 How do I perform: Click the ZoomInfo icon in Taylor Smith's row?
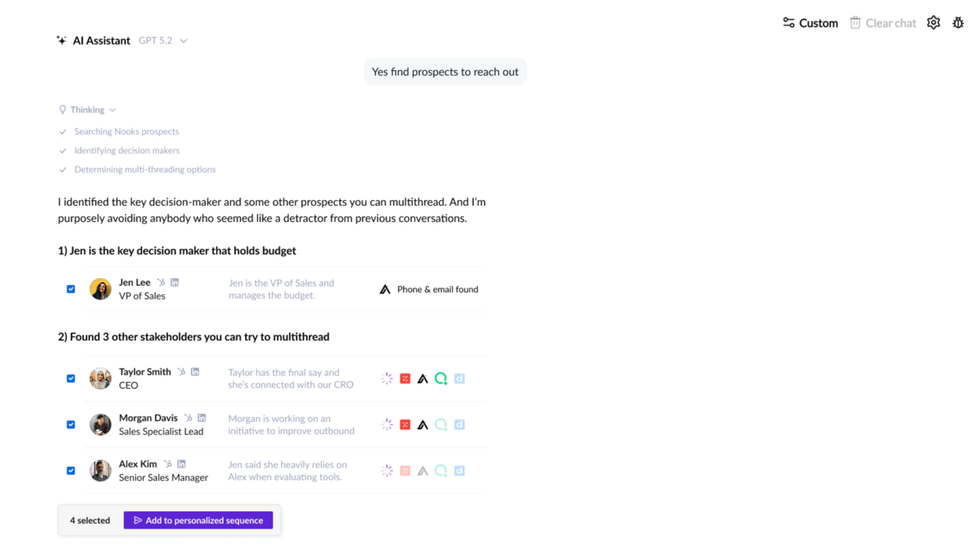click(405, 379)
